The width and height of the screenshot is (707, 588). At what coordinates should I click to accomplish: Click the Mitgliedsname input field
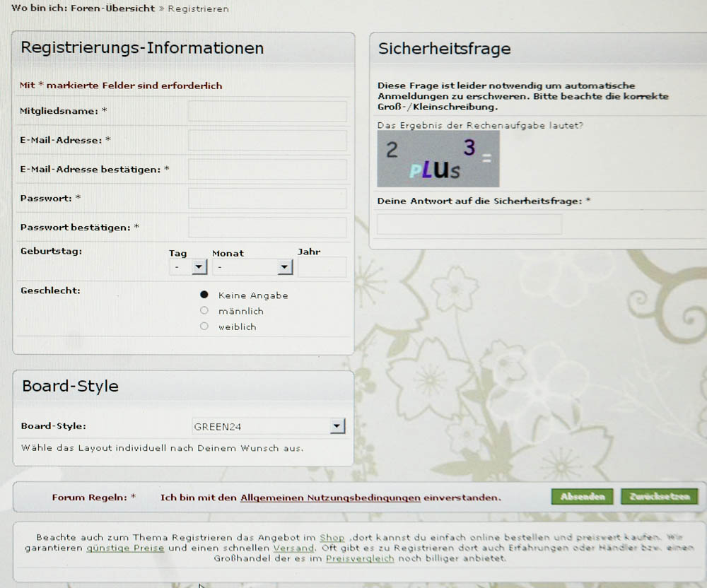267,112
